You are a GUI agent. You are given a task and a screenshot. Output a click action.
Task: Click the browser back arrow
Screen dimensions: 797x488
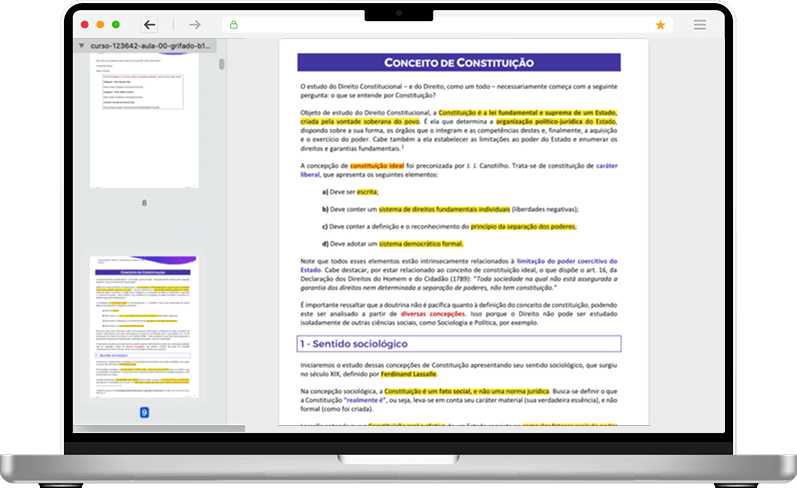click(150, 25)
